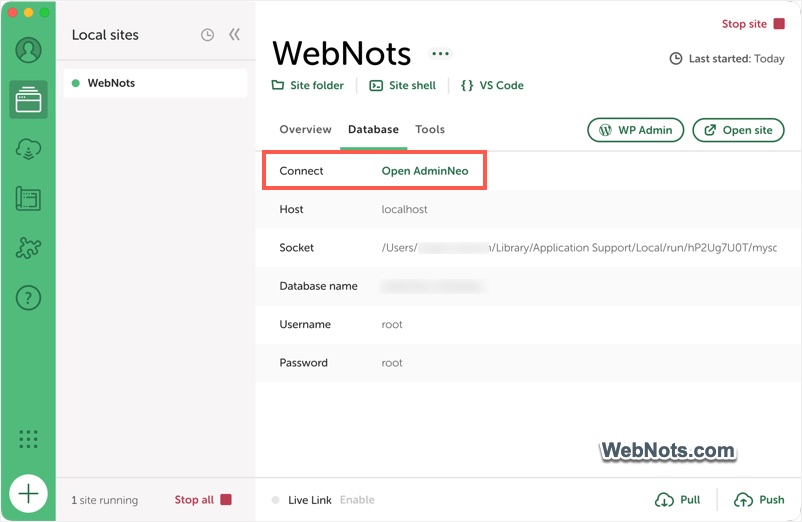Switch to the Overview tab
The height and width of the screenshot is (522, 802).
point(305,129)
